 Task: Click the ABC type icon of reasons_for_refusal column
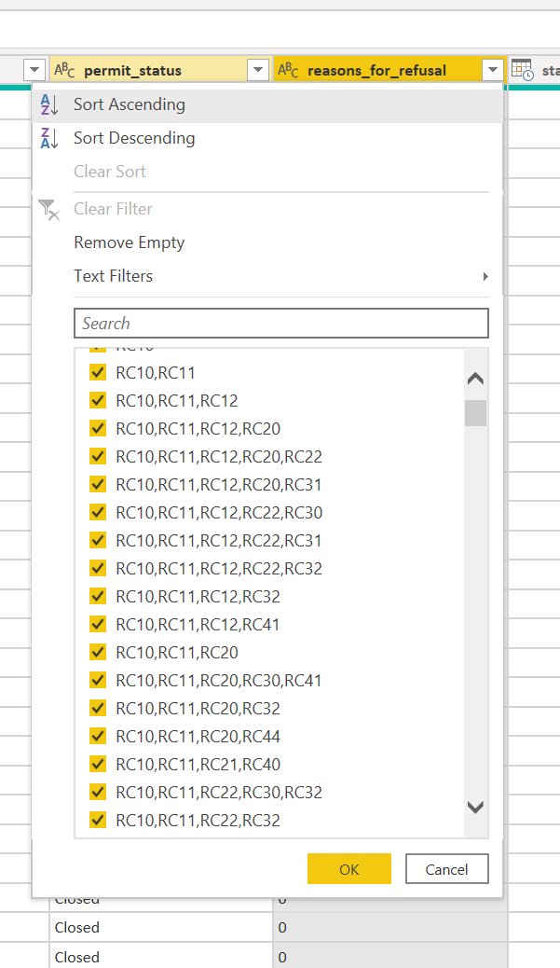click(x=288, y=70)
